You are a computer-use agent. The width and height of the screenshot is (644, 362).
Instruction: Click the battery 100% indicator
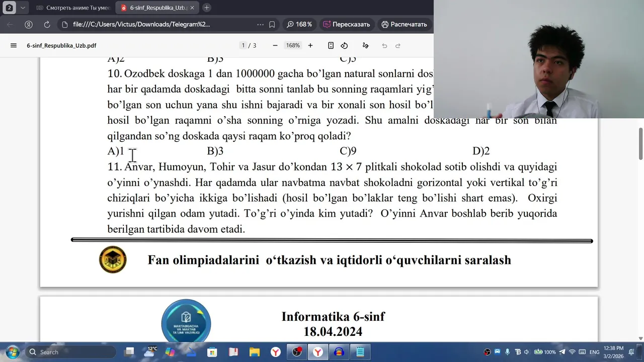(545, 352)
